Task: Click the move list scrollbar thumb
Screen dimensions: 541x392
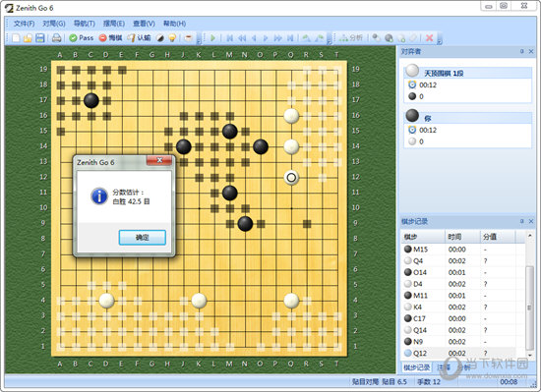Action: click(x=530, y=308)
